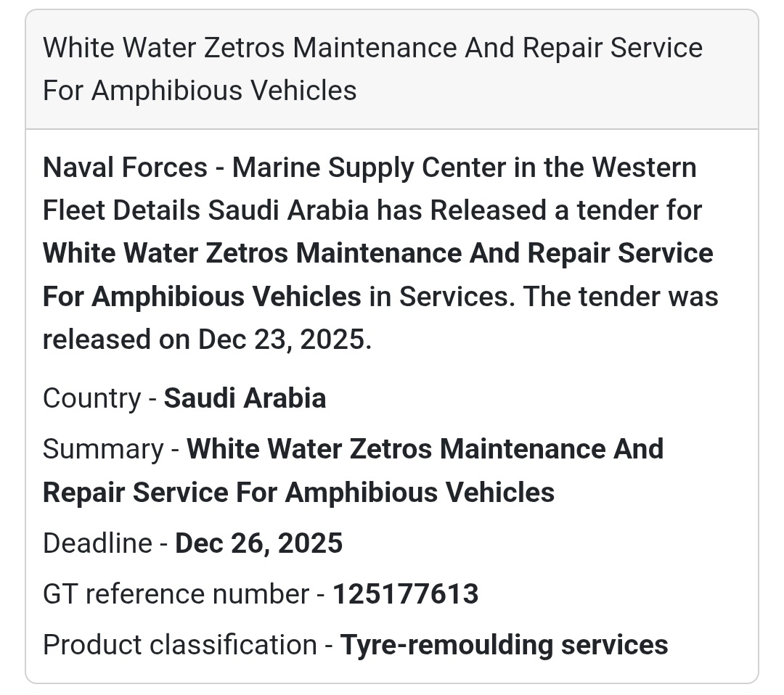Click the Product classification label
This screenshot has width=784, height=695.
179,645
